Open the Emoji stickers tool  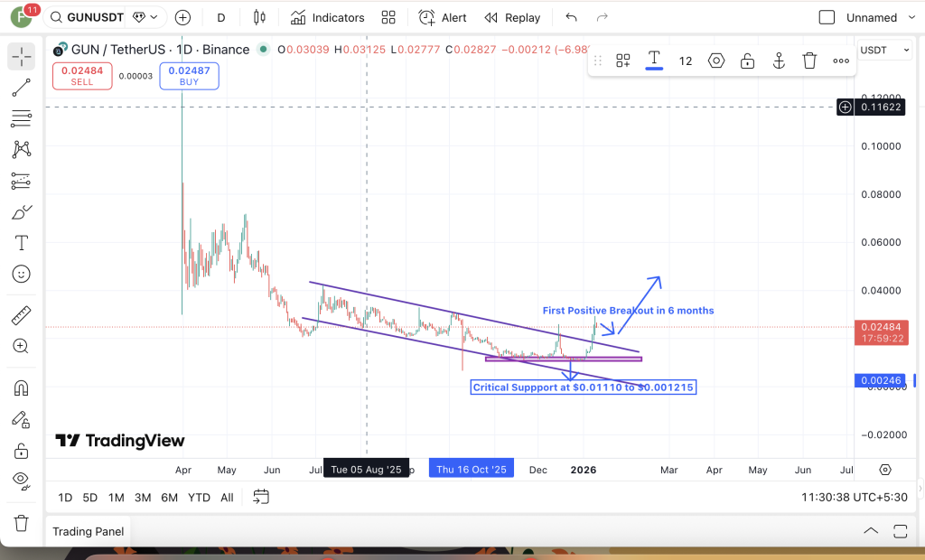tap(20, 274)
